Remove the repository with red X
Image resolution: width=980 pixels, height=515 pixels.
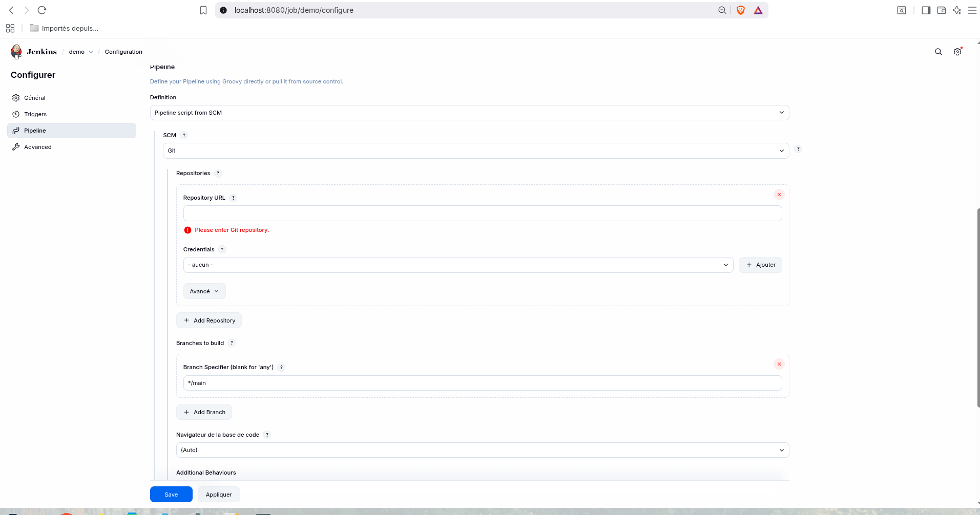click(x=779, y=195)
